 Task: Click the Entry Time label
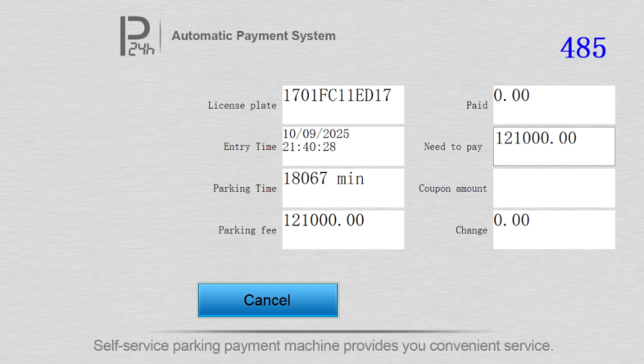coord(250,147)
